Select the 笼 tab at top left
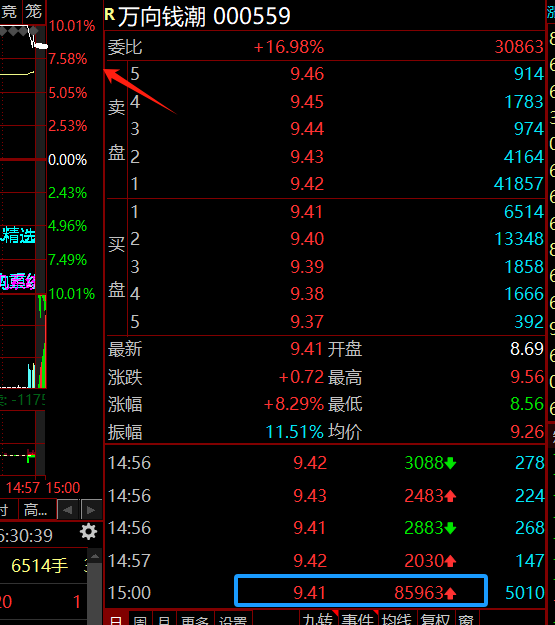 33,11
